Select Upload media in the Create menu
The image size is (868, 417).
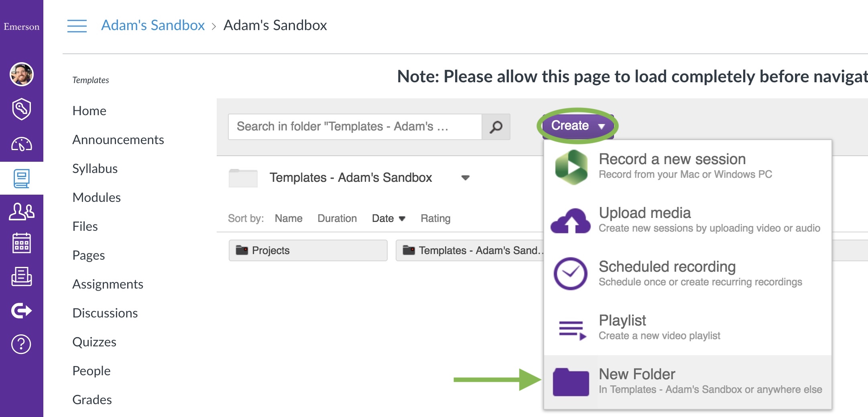tap(644, 213)
